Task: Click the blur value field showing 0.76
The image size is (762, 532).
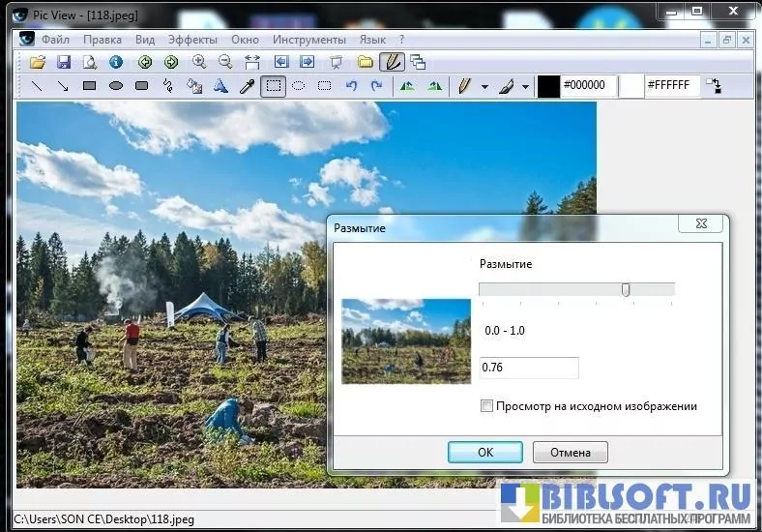Action: (528, 368)
